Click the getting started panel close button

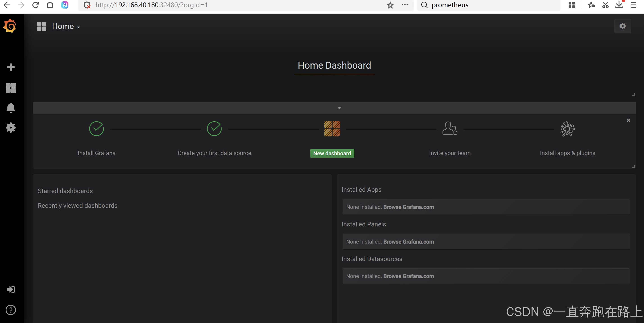[x=628, y=120]
